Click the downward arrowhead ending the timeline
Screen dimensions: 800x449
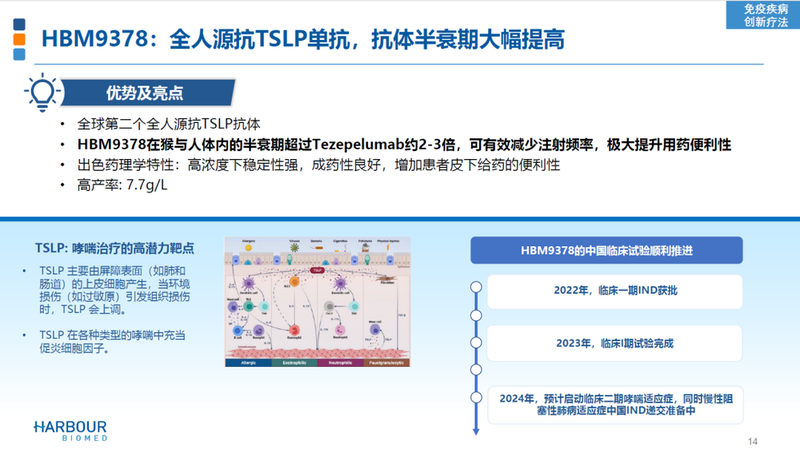pos(476,430)
